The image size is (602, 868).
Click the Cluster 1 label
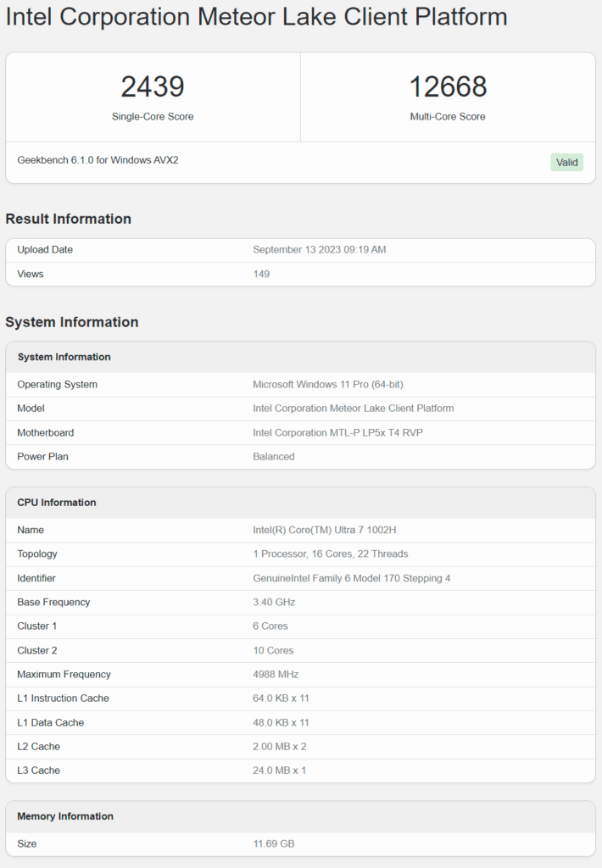click(x=37, y=626)
